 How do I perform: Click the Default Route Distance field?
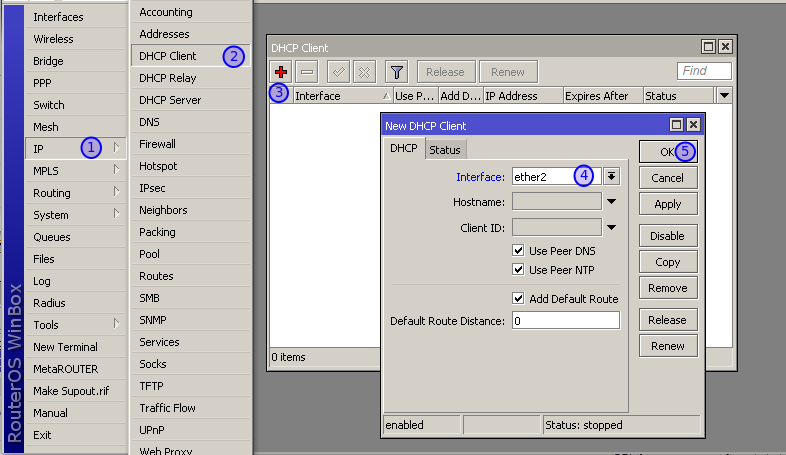pos(565,321)
